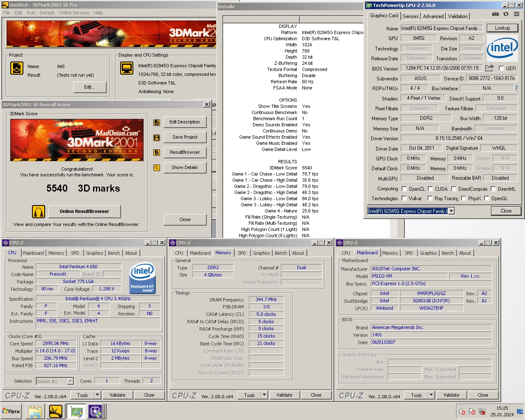Open Bench tab in the CPU-Z Mainboard window
Screen dimensions: 525x420
(x=448, y=253)
